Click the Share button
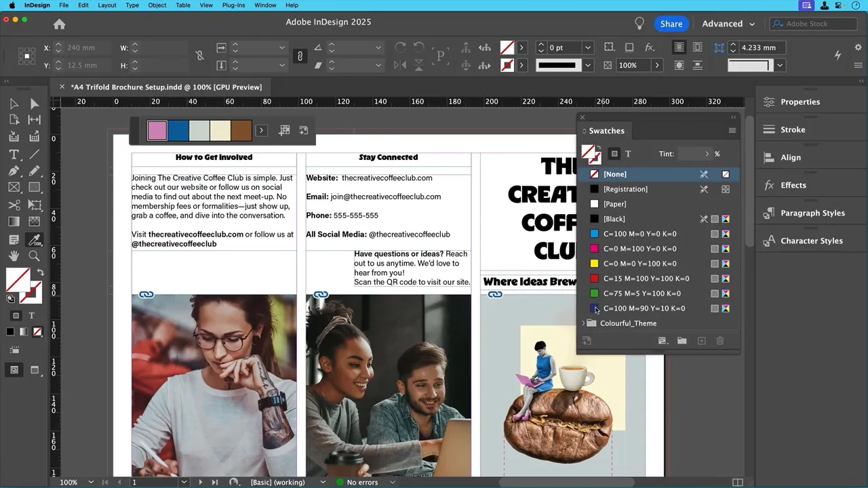Viewport: 868px width, 488px height. pos(671,23)
